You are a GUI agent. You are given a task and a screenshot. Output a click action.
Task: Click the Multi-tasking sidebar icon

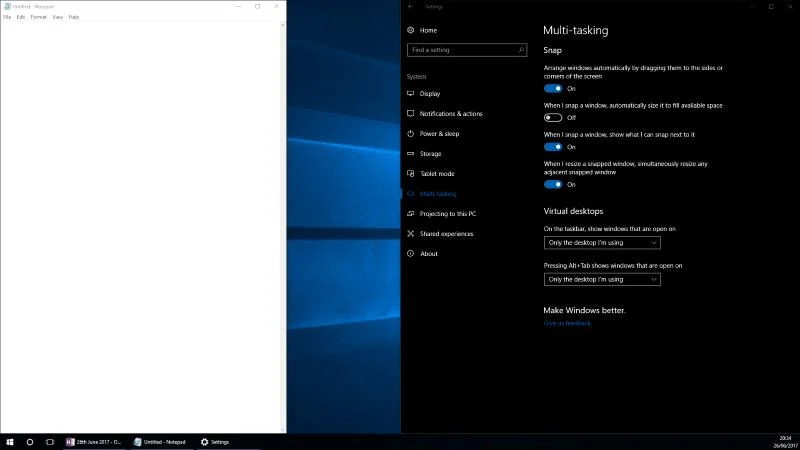point(411,193)
